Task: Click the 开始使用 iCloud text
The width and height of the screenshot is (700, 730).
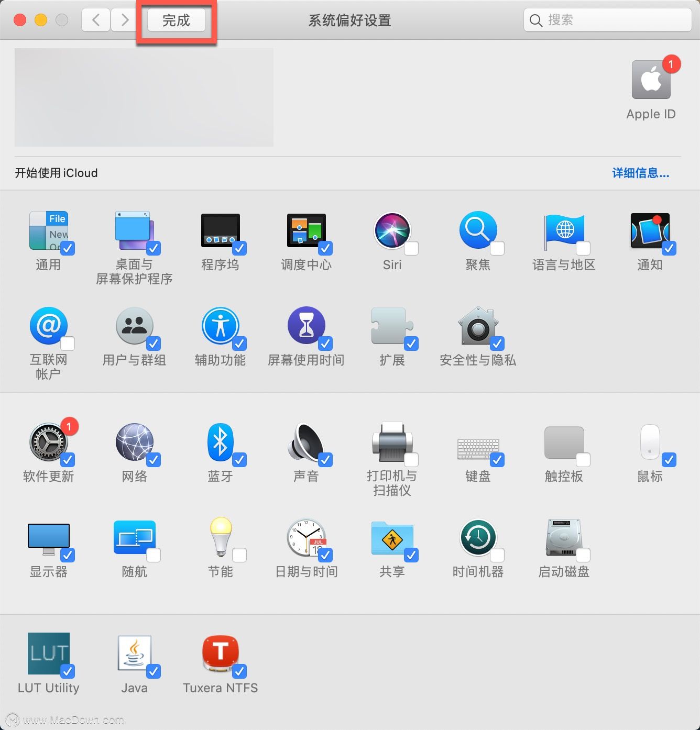Action: (56, 173)
